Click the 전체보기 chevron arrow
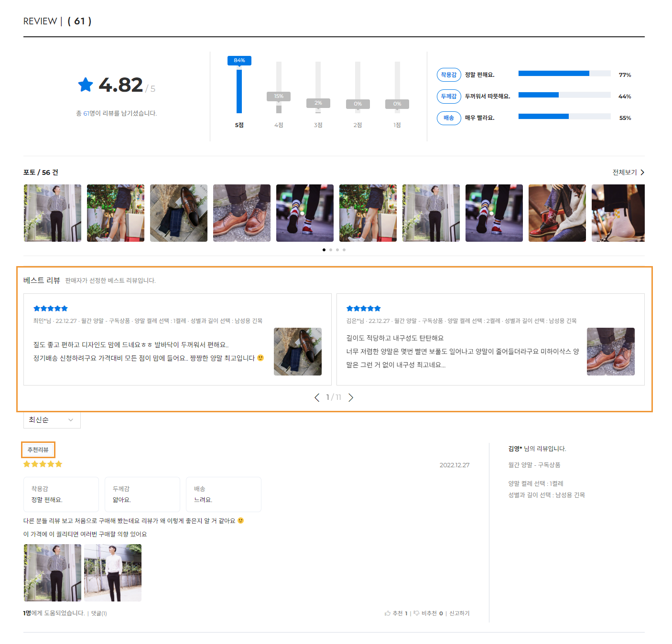Viewport: 672px width, 644px height. 642,172
